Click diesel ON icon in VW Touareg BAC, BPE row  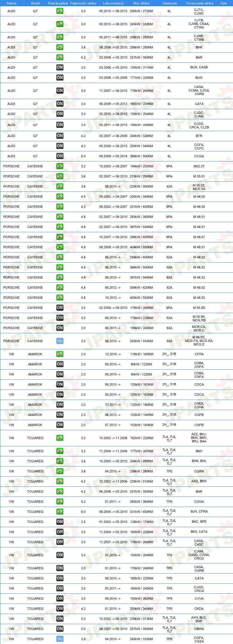tap(60, 522)
